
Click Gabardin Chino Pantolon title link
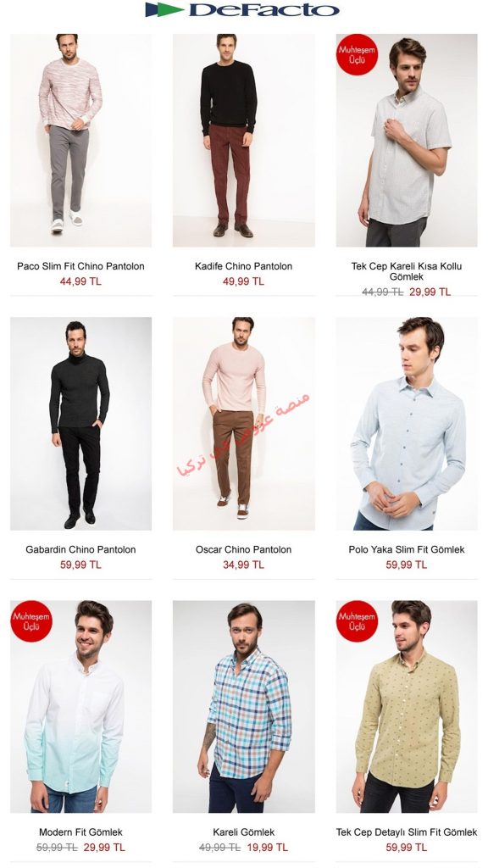coord(80,549)
